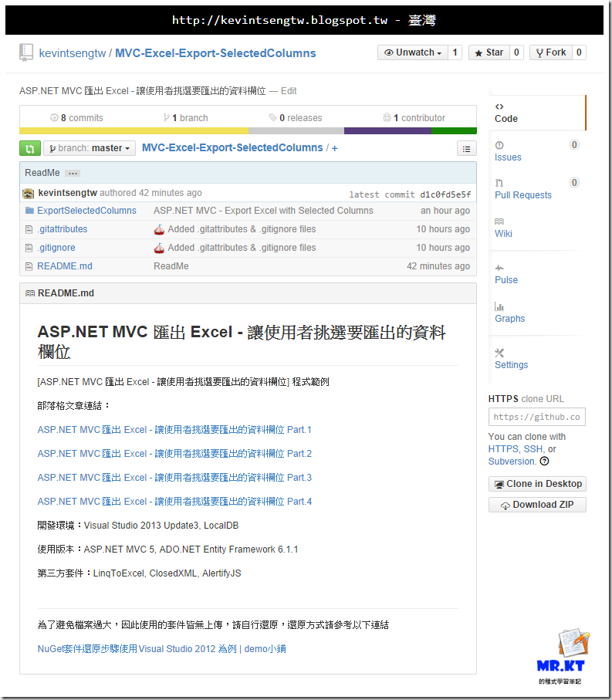Open blog article link Part.2
Viewport: 612px width, 700px height.
[174, 454]
